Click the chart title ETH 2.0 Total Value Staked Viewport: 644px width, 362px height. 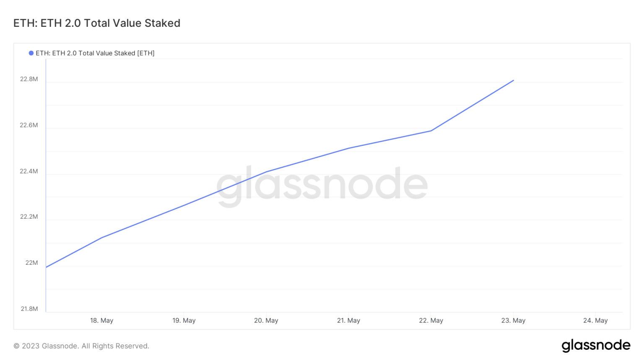[x=97, y=23]
